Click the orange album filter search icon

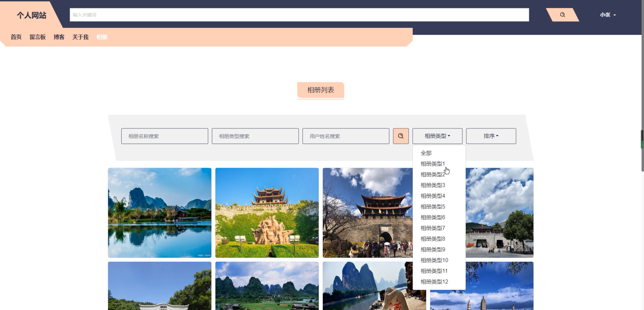click(401, 136)
